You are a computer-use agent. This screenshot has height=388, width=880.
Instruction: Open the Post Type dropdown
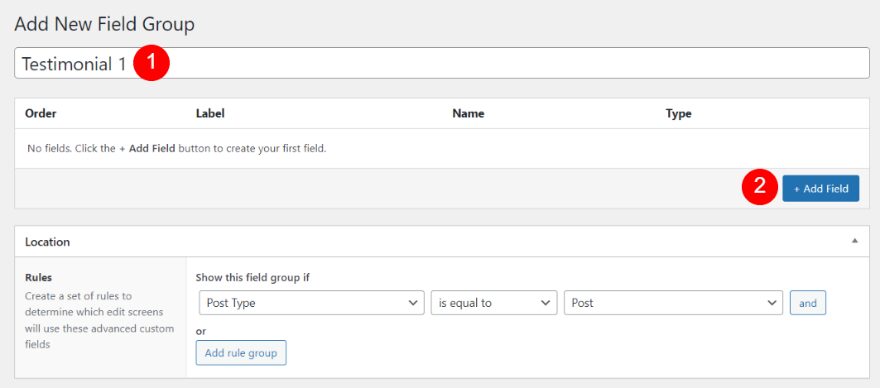coord(311,303)
